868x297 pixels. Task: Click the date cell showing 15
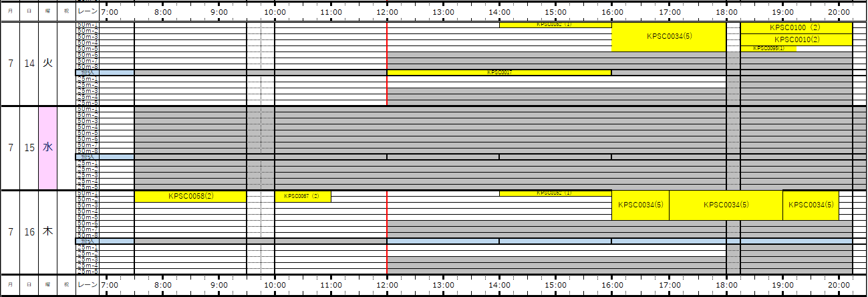tap(29, 148)
